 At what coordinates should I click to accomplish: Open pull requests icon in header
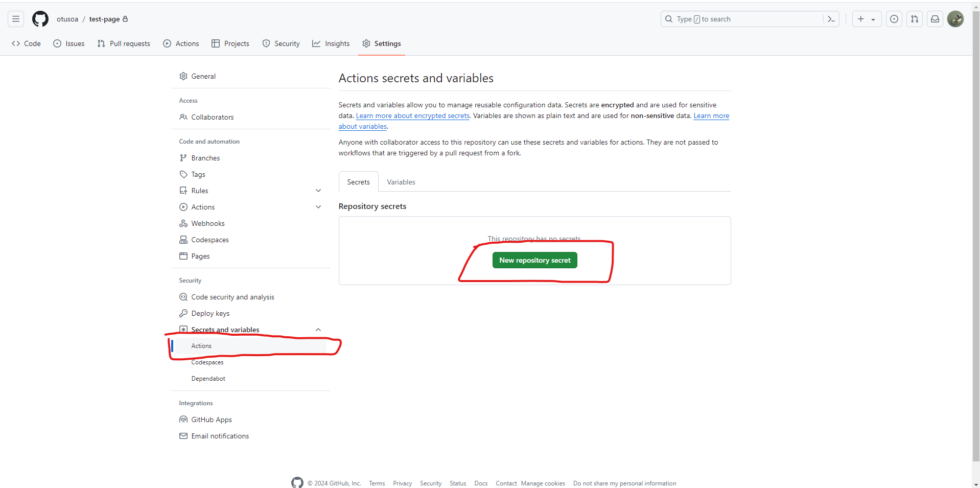tap(914, 19)
